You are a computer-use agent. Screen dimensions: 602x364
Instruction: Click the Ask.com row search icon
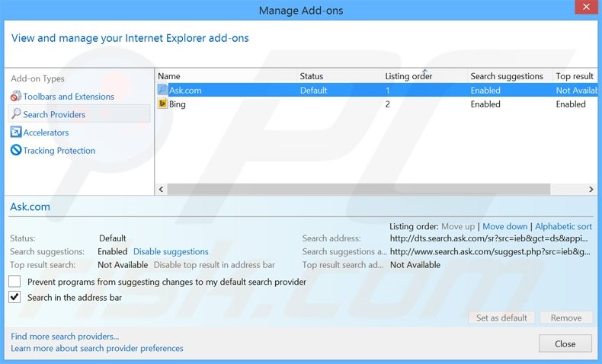162,90
